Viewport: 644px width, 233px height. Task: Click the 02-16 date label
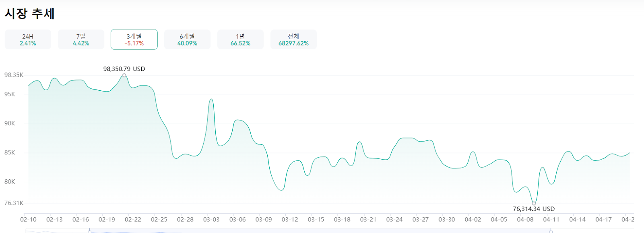(x=80, y=220)
